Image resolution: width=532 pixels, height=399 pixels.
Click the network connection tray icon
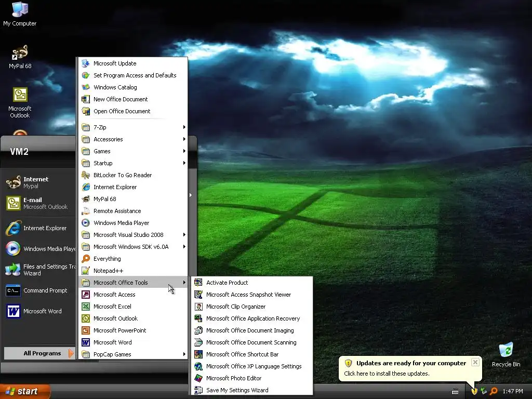click(x=484, y=391)
